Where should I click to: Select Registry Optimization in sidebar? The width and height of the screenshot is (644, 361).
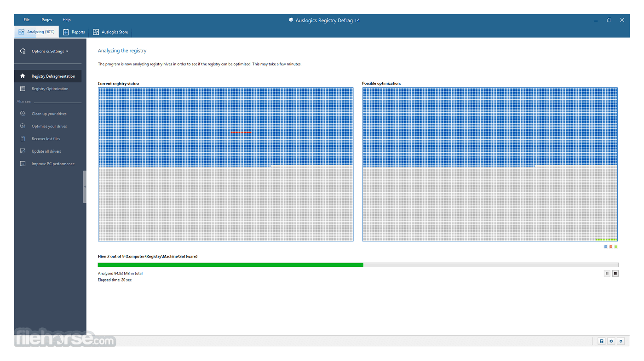click(x=48, y=89)
